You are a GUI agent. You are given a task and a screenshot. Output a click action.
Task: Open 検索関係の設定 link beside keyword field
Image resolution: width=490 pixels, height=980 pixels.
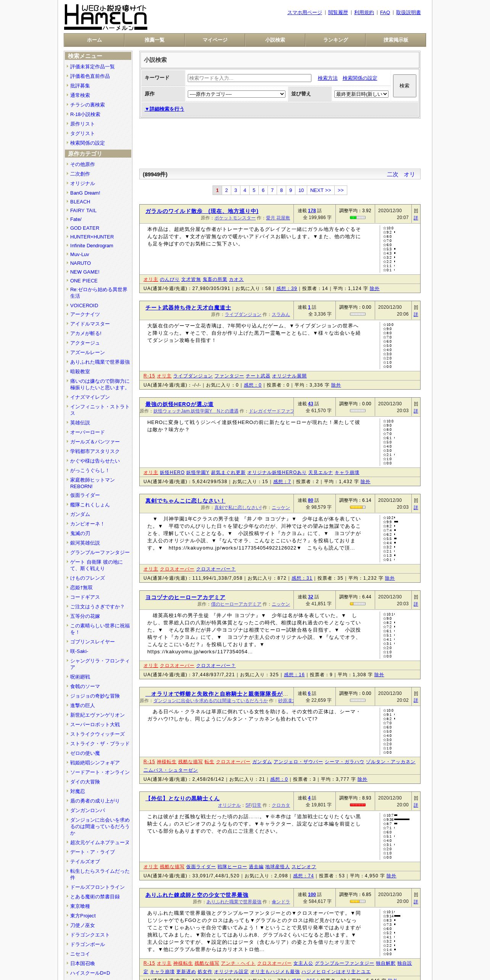[360, 78]
